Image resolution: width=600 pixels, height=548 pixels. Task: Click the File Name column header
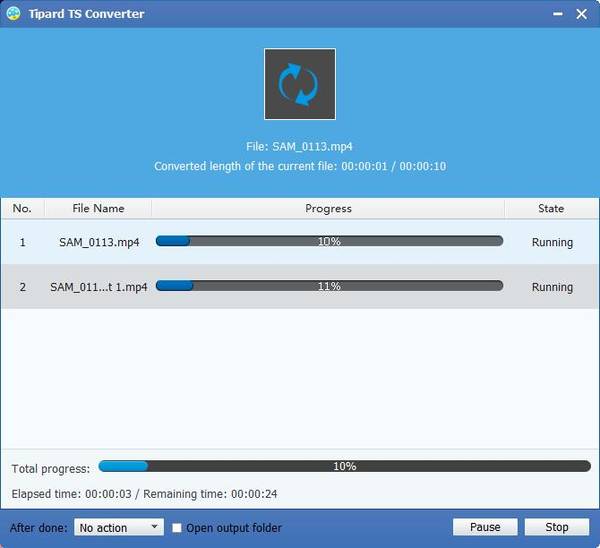[x=98, y=209]
